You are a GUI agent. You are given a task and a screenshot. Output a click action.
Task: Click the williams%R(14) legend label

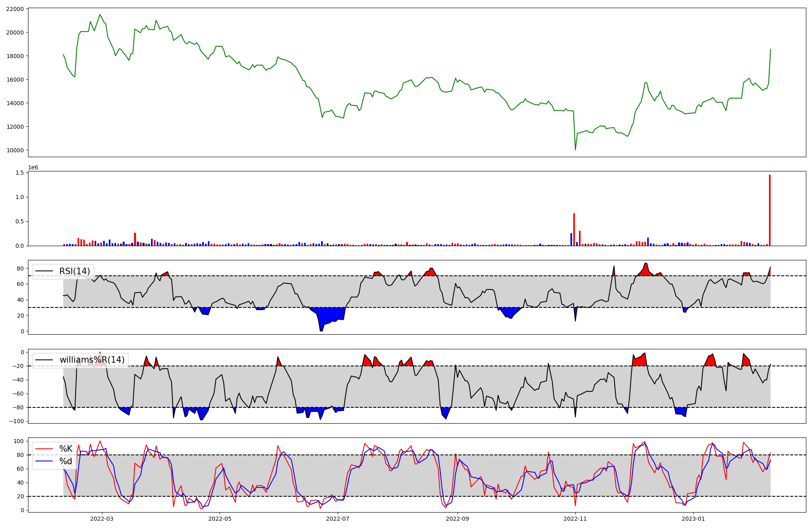(x=92, y=360)
